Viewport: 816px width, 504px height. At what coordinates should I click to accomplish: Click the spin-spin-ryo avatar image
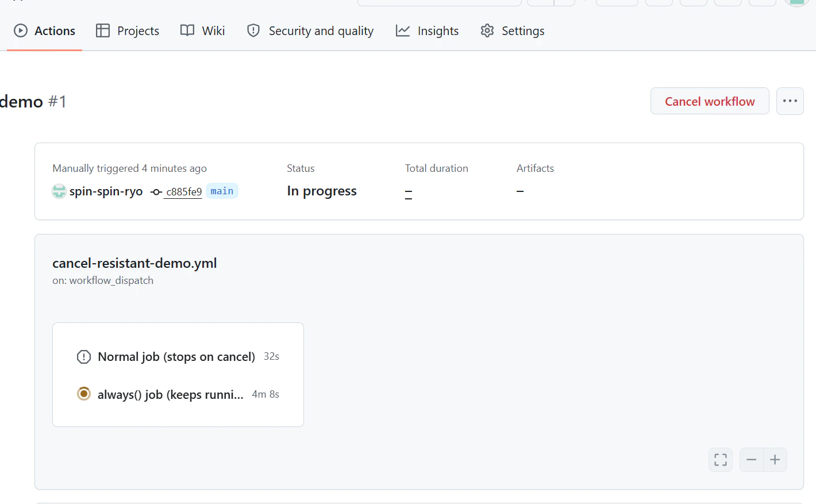59,191
